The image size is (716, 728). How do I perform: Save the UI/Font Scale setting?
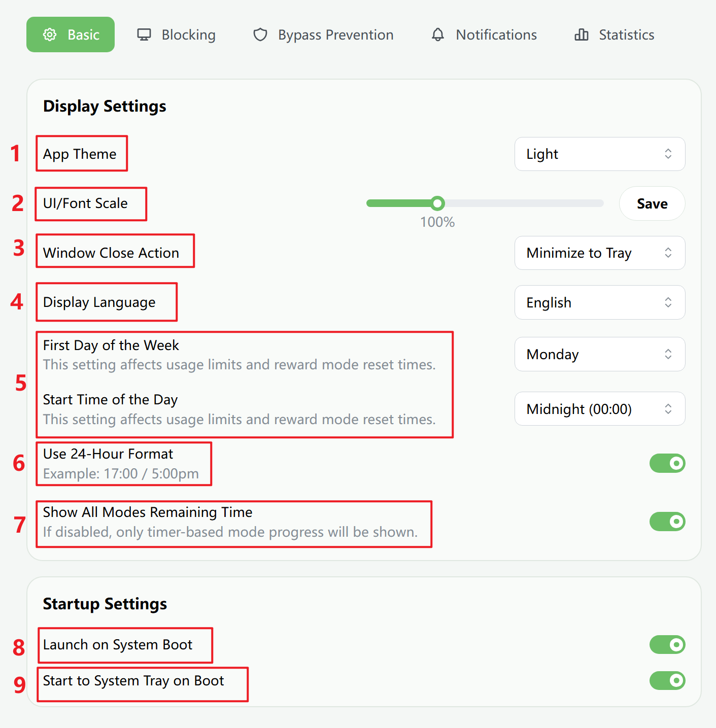tap(652, 203)
